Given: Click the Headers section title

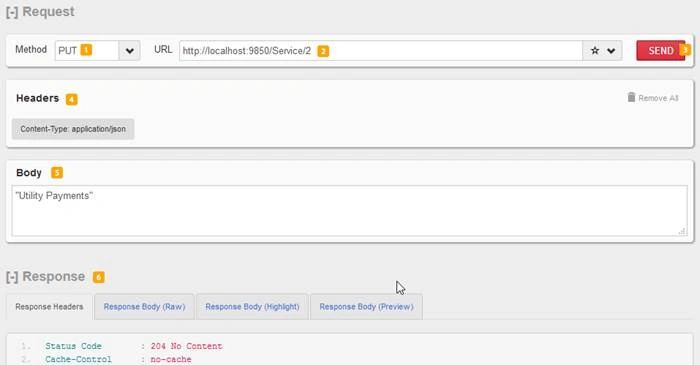Looking at the screenshot, I should click(x=38, y=98).
